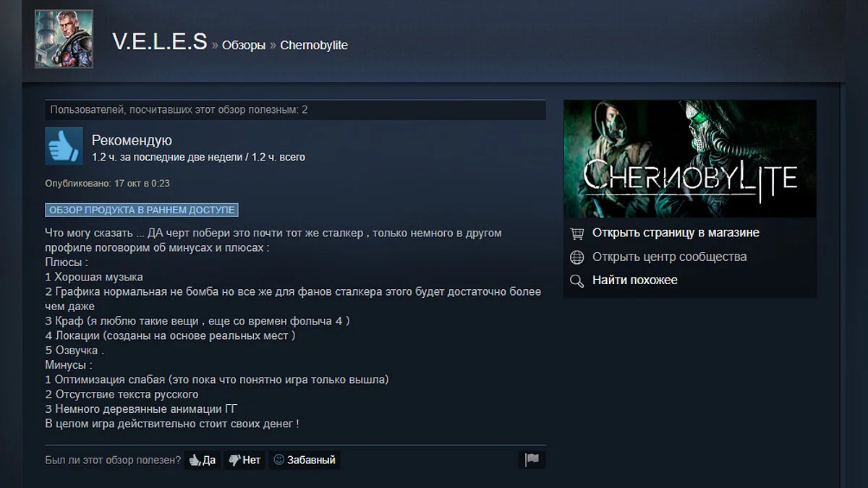Open the V.E.L.E.S profile name link
The image size is (868, 488).
point(160,42)
